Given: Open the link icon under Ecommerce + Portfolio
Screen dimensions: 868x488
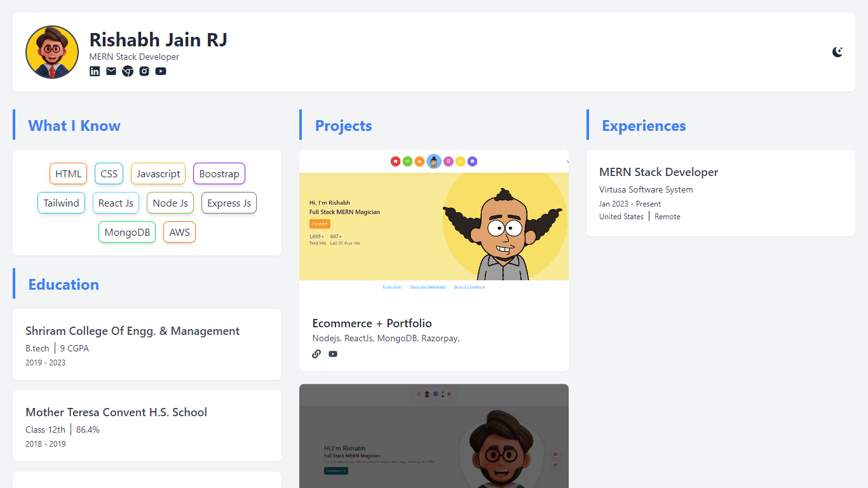Looking at the screenshot, I should click(316, 354).
